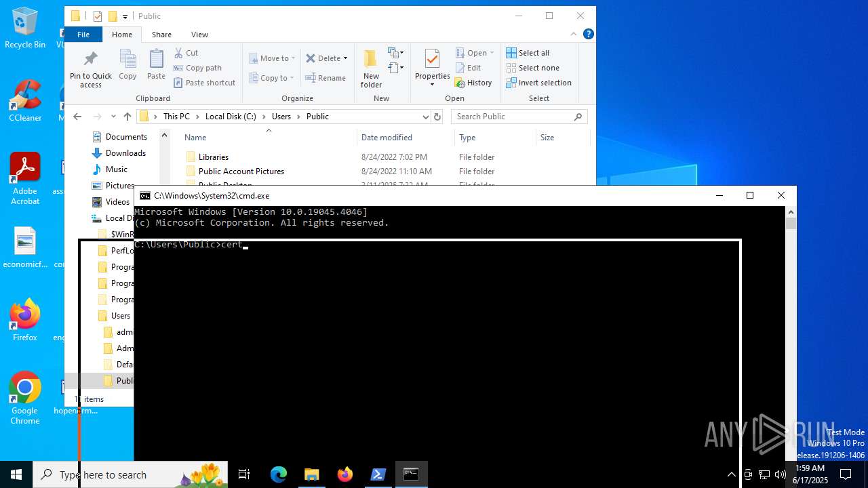Click the History button
Viewport: 868px width, 488px height.
[x=473, y=83]
